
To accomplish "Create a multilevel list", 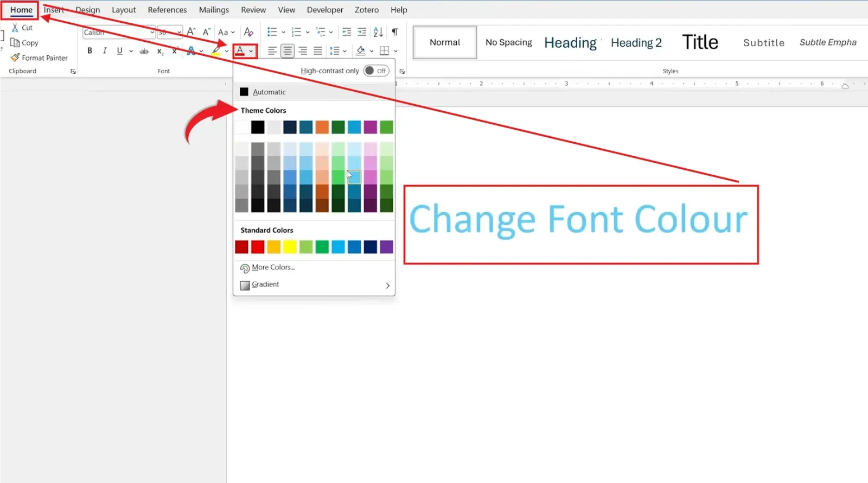I will coord(321,32).
